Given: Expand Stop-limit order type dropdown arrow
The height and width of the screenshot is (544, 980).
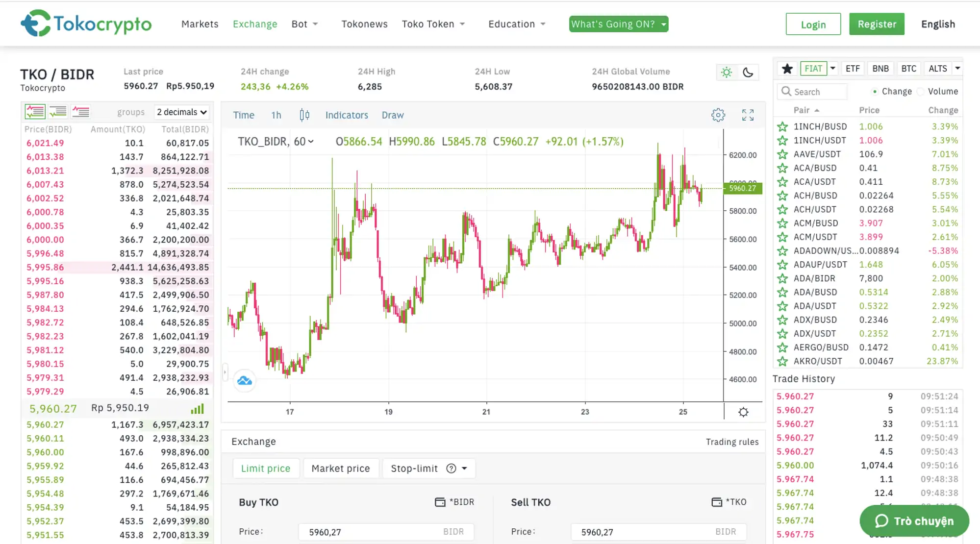Looking at the screenshot, I should pos(464,469).
